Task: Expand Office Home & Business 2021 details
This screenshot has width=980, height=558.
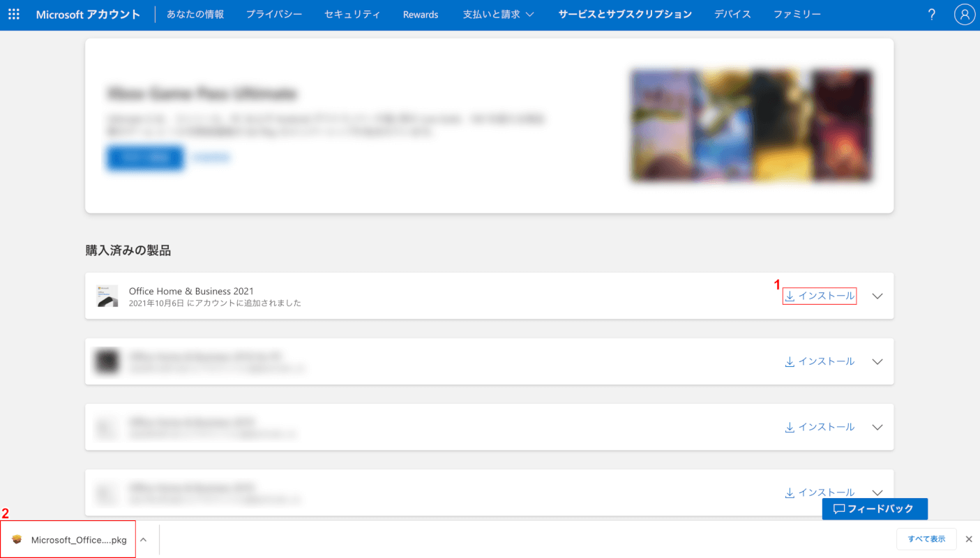Action: 877,296
